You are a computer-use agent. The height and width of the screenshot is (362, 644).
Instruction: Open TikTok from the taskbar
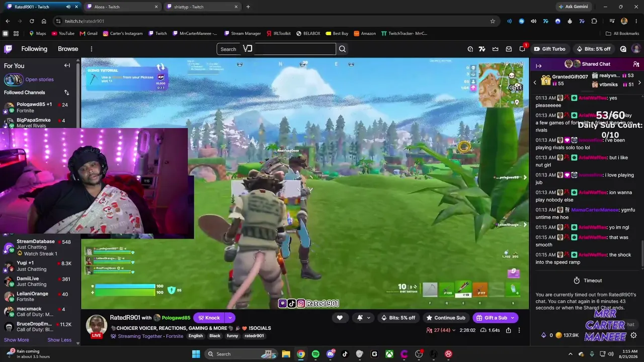345,354
